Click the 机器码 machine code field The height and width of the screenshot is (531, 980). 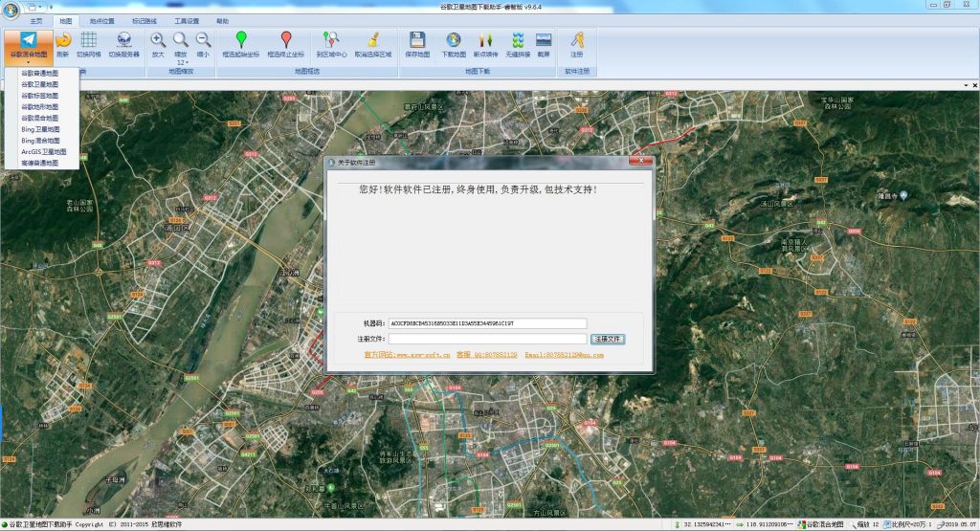pos(487,323)
